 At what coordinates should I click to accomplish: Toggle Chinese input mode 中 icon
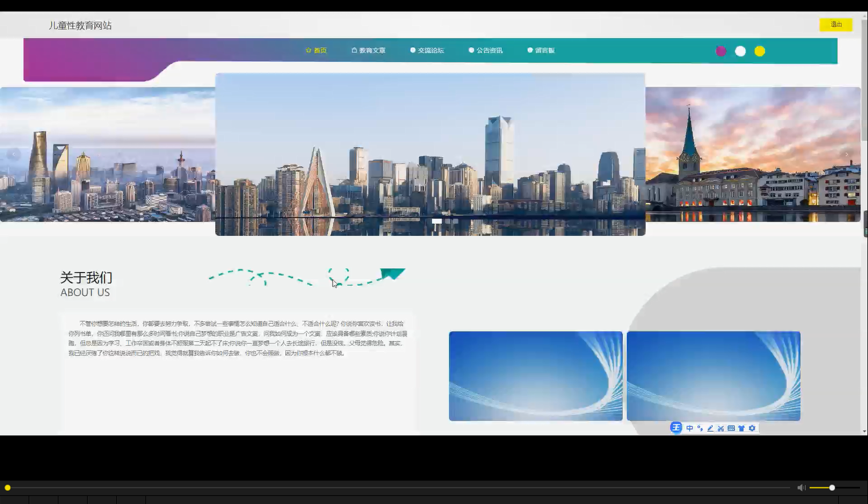pos(689,428)
